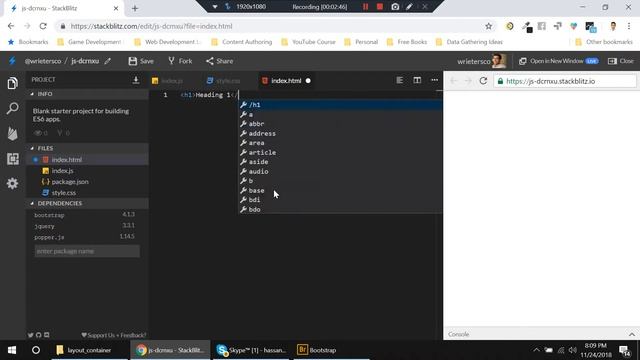Open the recorder pencil annotation tool
The width and height of the screenshot is (640, 360).
point(409,7)
